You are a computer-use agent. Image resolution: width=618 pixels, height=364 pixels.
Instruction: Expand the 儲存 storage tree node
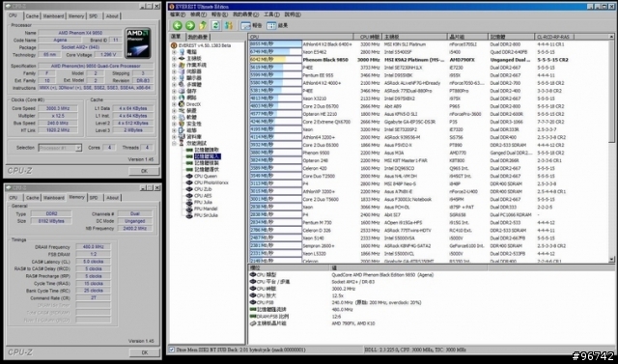point(174,91)
